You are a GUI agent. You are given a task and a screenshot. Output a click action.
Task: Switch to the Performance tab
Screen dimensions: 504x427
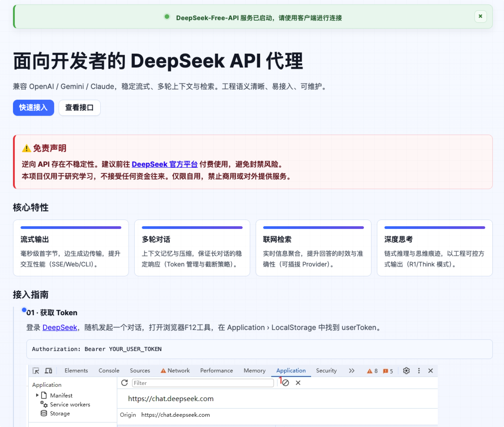click(x=216, y=371)
